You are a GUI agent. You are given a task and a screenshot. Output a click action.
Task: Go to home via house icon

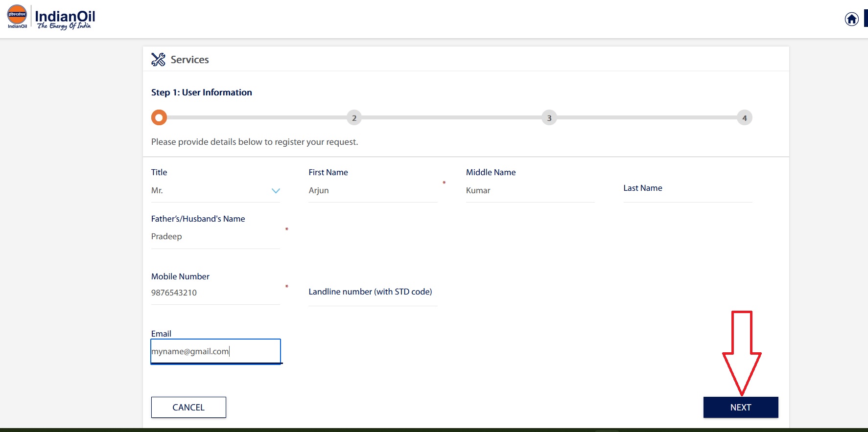pyautogui.click(x=851, y=19)
